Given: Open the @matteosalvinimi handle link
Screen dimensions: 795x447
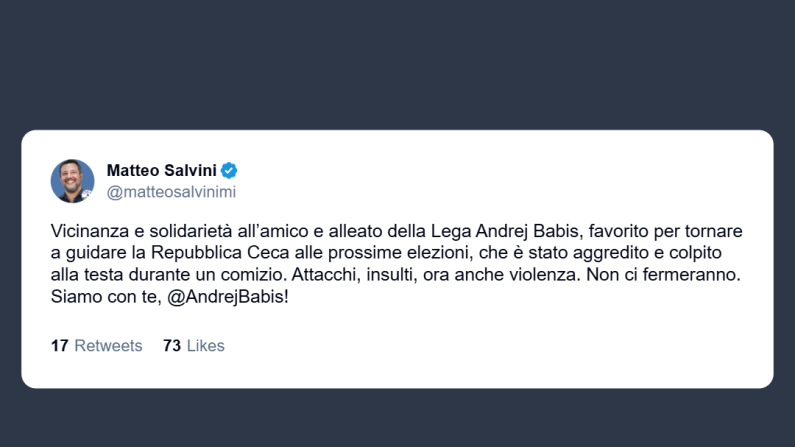Looking at the screenshot, I should tap(171, 192).
